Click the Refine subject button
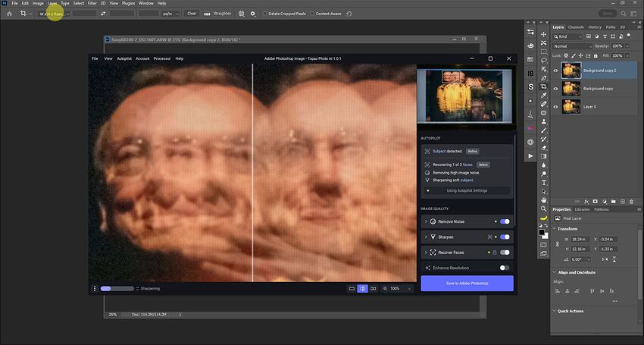The width and height of the screenshot is (644, 345). coord(472,152)
